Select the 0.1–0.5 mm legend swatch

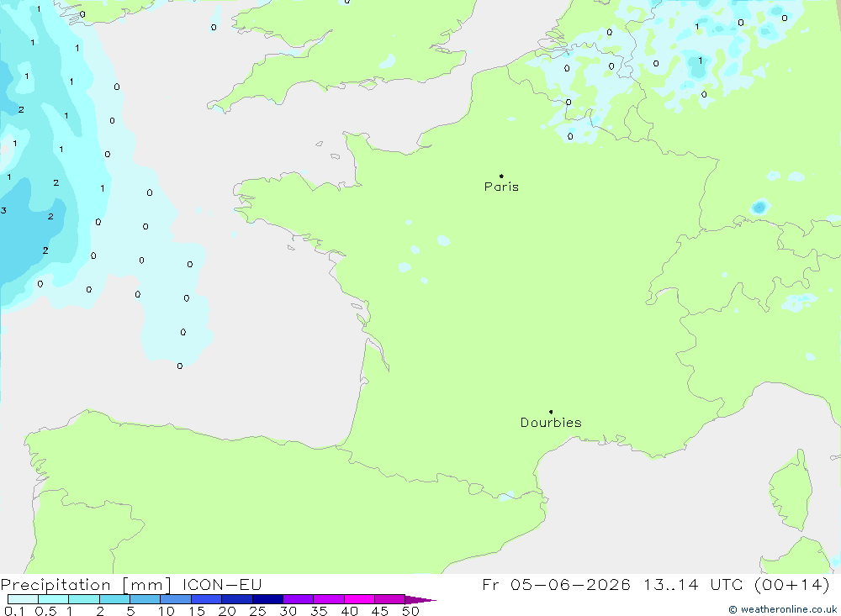(23, 599)
